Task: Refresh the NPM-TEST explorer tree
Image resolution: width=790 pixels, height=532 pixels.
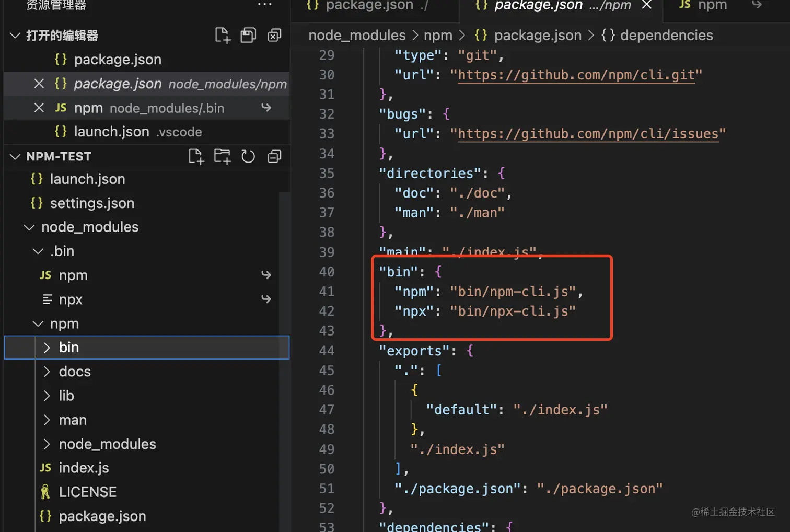Action: point(248,156)
